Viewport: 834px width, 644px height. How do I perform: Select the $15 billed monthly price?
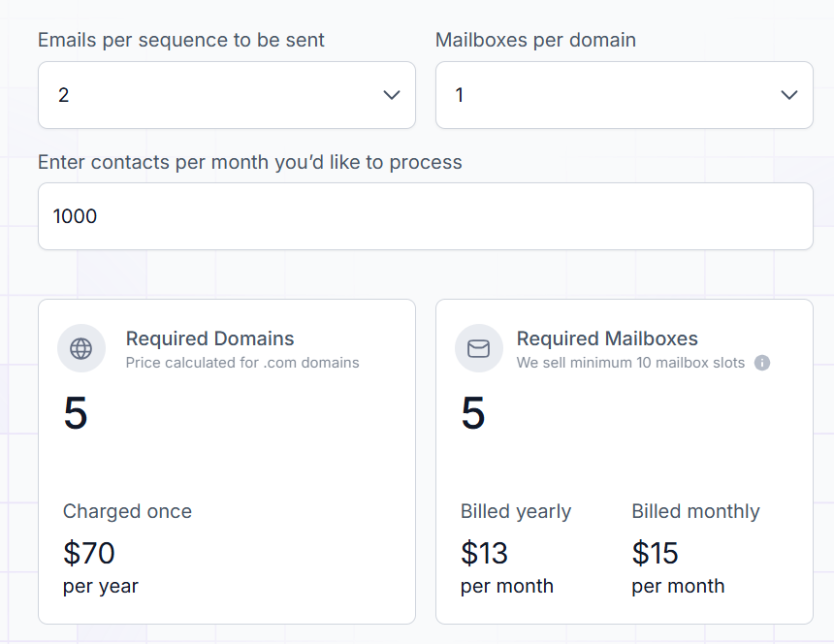click(656, 553)
